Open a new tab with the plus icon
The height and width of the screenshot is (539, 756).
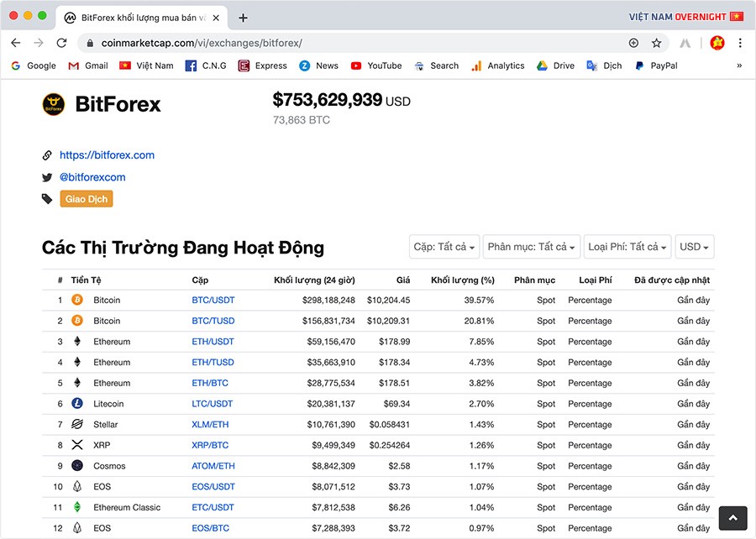coord(243,18)
